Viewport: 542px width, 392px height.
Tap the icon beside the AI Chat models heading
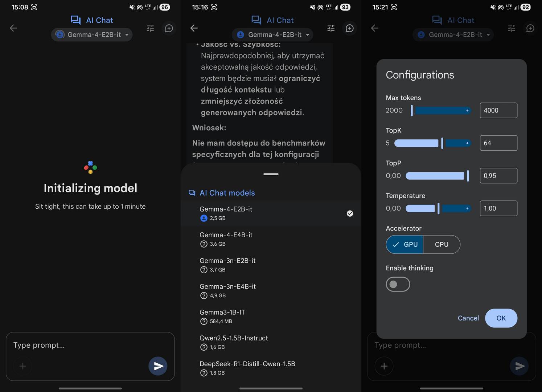[x=192, y=193]
